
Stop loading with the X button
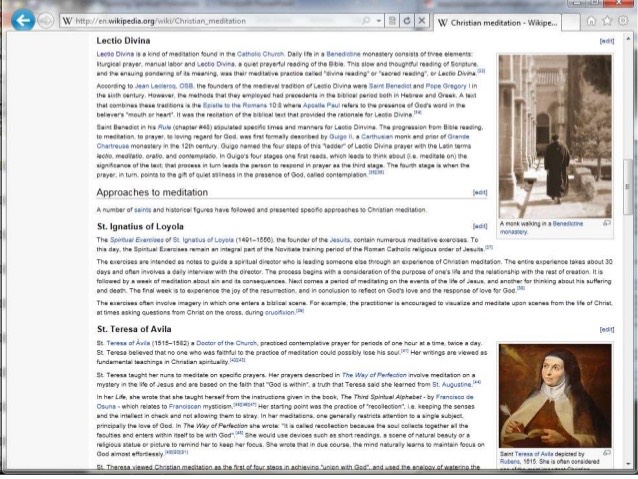click(x=422, y=20)
